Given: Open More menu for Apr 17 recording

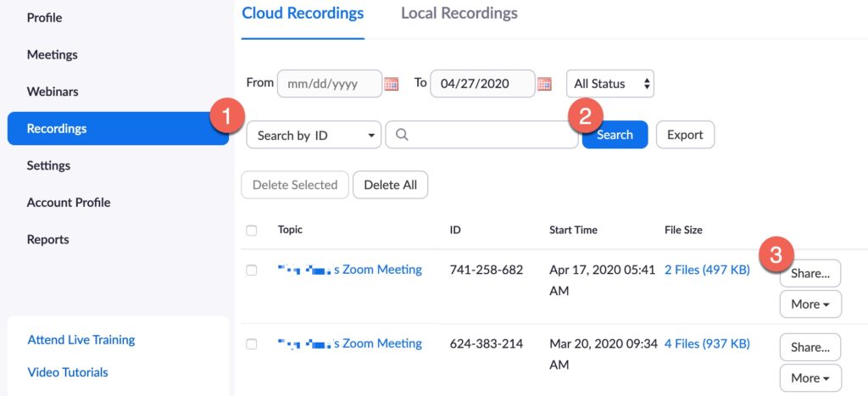Looking at the screenshot, I should 810,304.
